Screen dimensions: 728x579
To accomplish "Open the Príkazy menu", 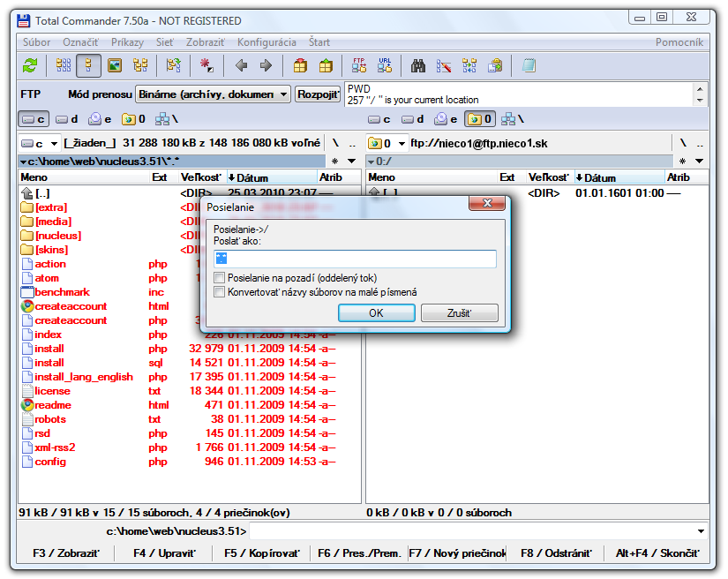I will [127, 42].
